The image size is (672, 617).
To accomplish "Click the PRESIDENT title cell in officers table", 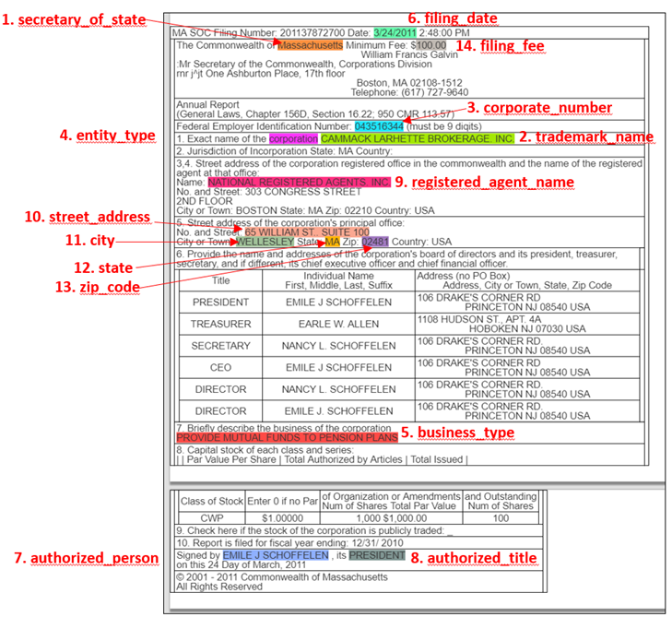I will (x=220, y=303).
